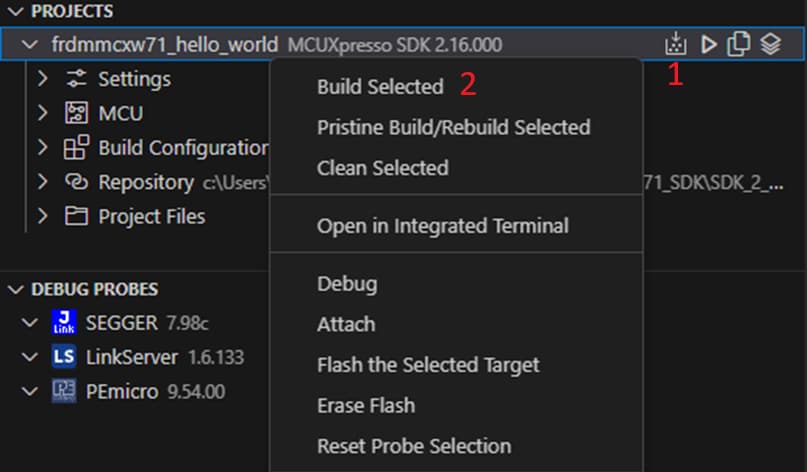The image size is (807, 472).
Task: Click the LinkServer LS probe icon
Action: [63, 357]
